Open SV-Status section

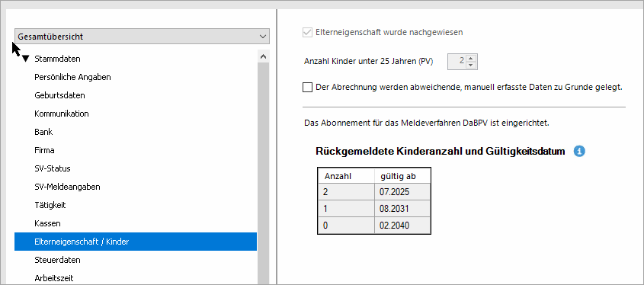(53, 168)
